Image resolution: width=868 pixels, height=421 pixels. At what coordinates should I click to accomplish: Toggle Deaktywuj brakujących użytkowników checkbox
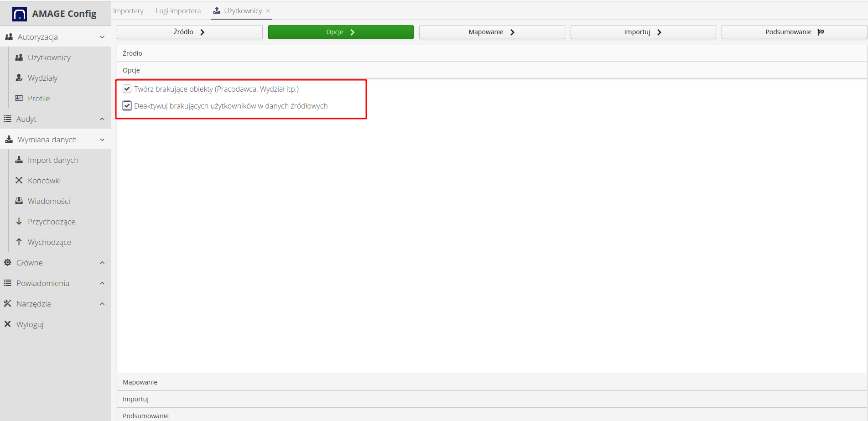[127, 106]
